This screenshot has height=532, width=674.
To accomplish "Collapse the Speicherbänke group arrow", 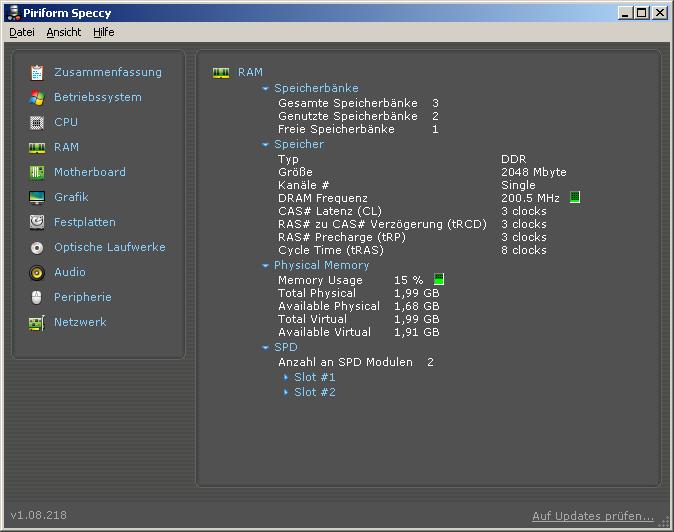I will point(265,89).
